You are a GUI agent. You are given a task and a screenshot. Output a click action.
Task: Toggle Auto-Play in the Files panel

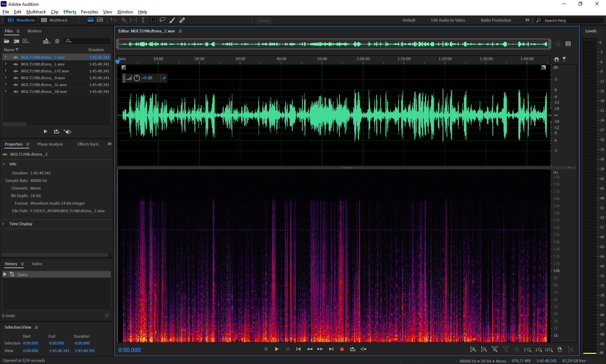pyautogui.click(x=67, y=132)
